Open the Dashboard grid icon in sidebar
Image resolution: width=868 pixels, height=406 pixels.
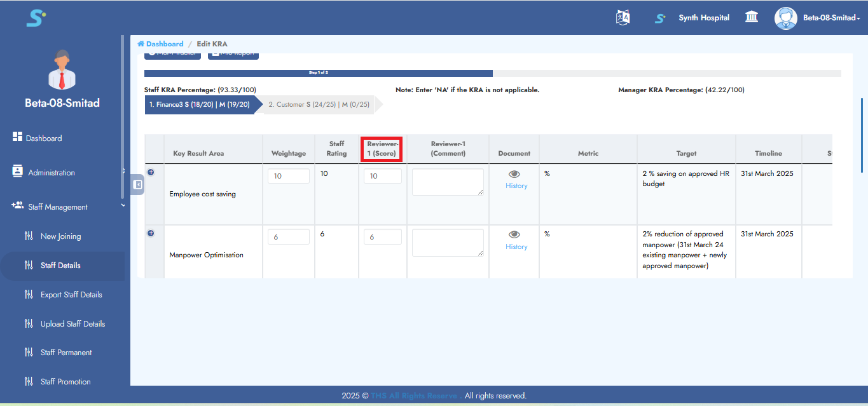(x=18, y=137)
